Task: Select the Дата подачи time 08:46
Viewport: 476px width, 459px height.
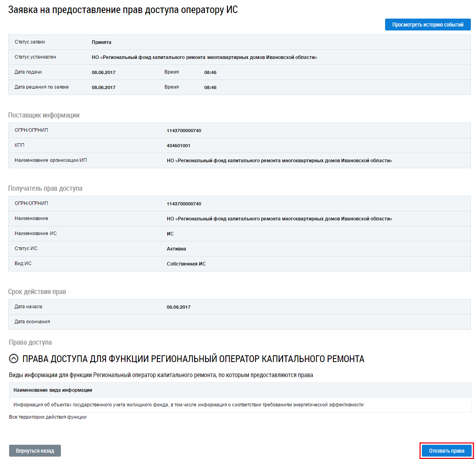Action: (x=210, y=72)
